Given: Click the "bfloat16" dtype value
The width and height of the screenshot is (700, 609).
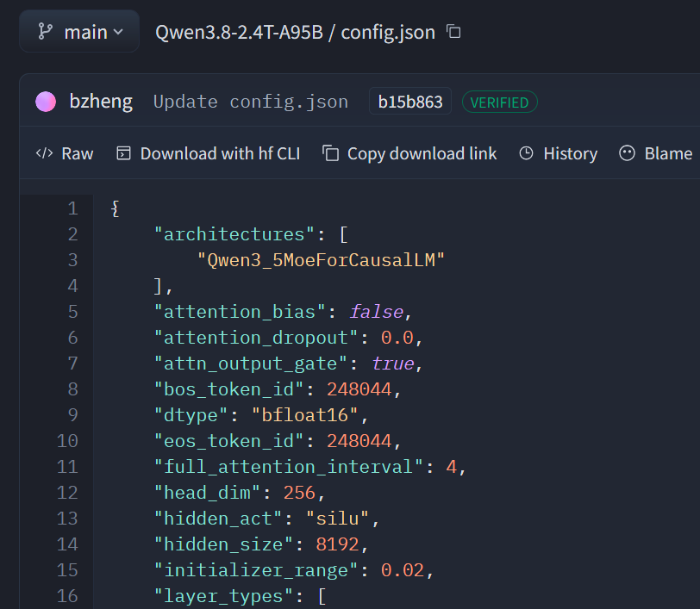Looking at the screenshot, I should [x=305, y=415].
